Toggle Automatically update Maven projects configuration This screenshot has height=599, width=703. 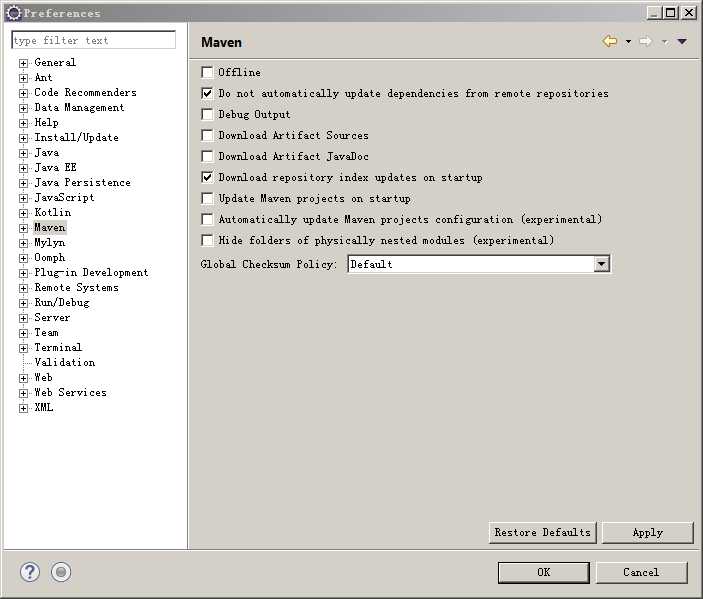click(207, 220)
